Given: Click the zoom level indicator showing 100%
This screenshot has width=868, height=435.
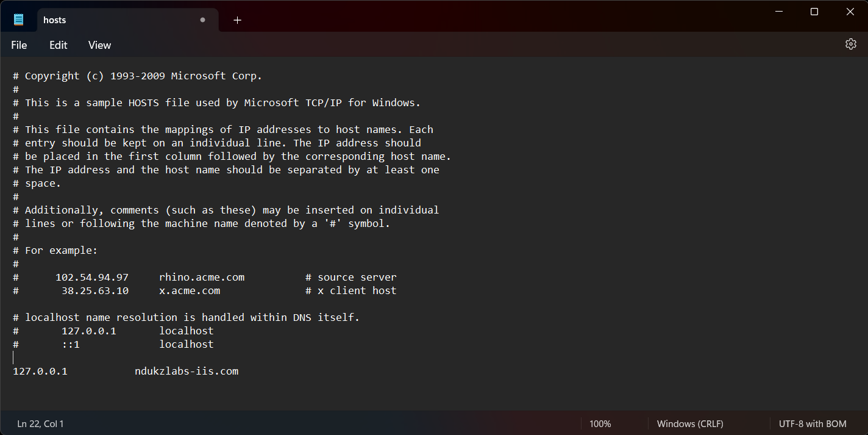Looking at the screenshot, I should (600, 423).
